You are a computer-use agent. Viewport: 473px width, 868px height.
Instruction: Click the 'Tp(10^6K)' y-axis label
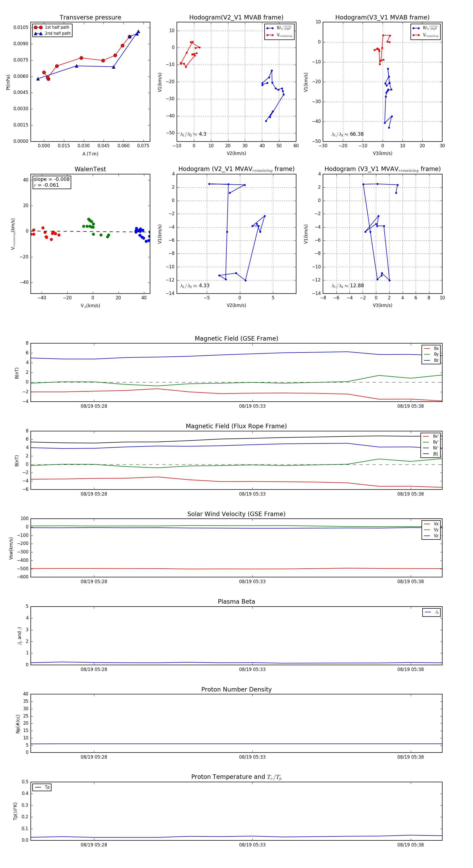point(15,811)
